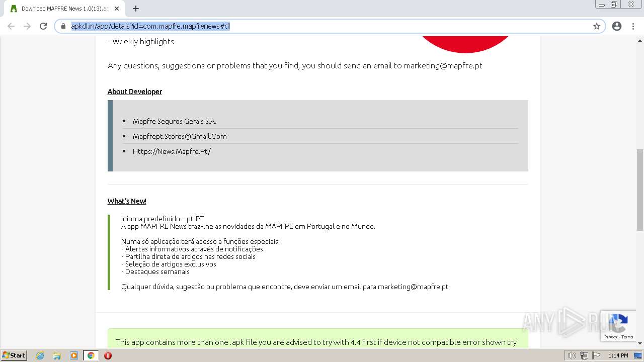Viewport: 644px width, 362px height.
Task: Click 'Seleção de artigos exclusivos' line
Action: 169,264
